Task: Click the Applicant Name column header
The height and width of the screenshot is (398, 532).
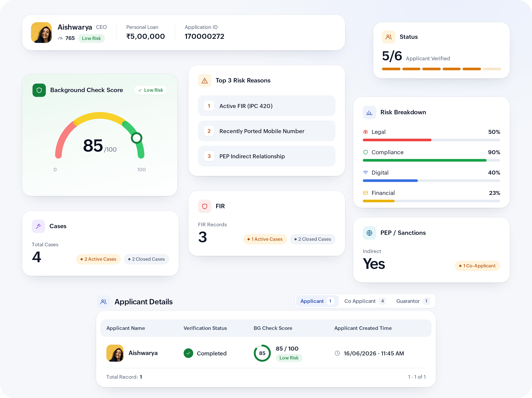Action: (x=125, y=328)
